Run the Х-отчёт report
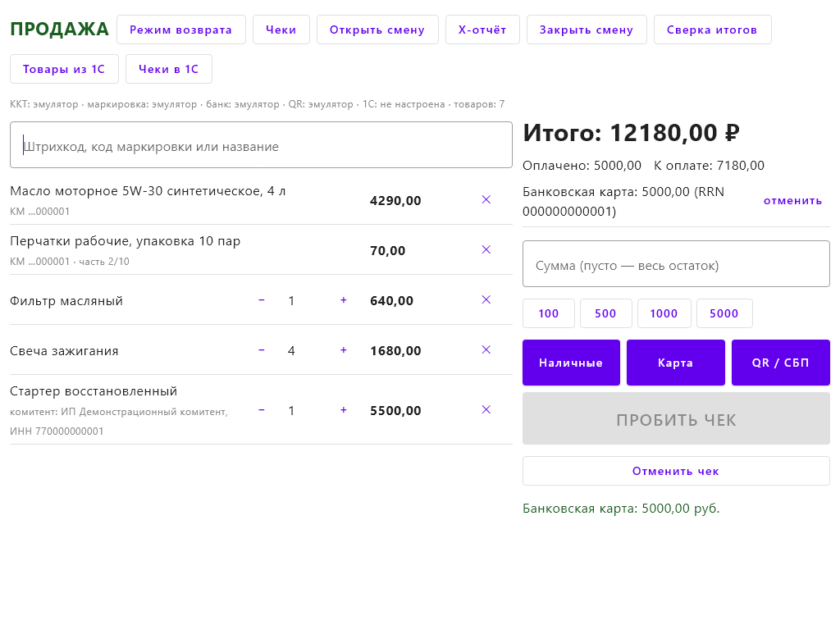Screen dimensions: 840x630 [x=482, y=30]
